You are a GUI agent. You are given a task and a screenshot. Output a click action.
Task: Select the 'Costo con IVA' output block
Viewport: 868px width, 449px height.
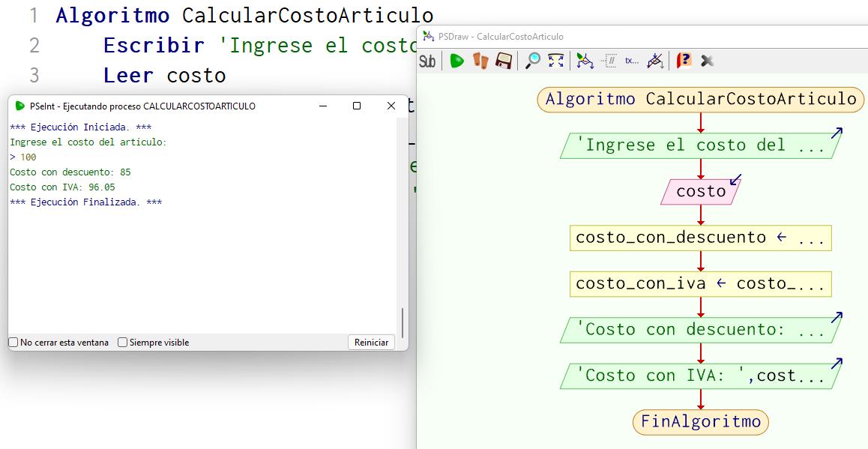pos(700,376)
